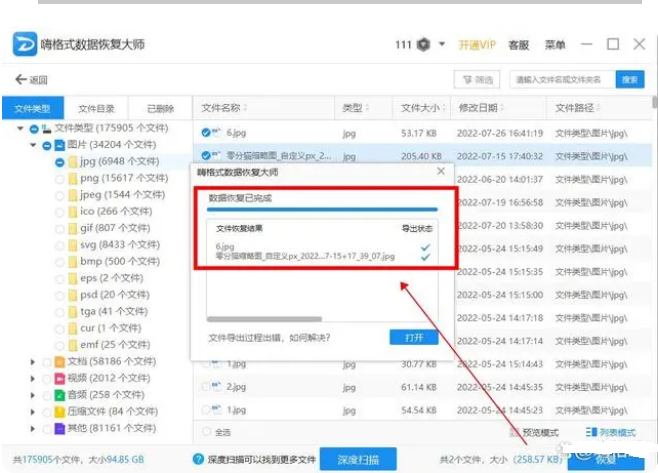Expand the 文档 (58186 files) tree node

click(33, 361)
